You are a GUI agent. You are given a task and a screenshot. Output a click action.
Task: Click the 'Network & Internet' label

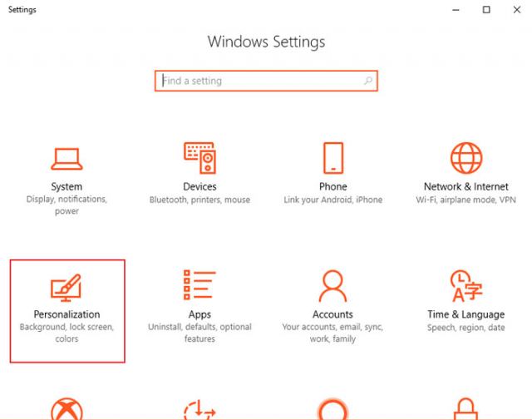tap(466, 186)
